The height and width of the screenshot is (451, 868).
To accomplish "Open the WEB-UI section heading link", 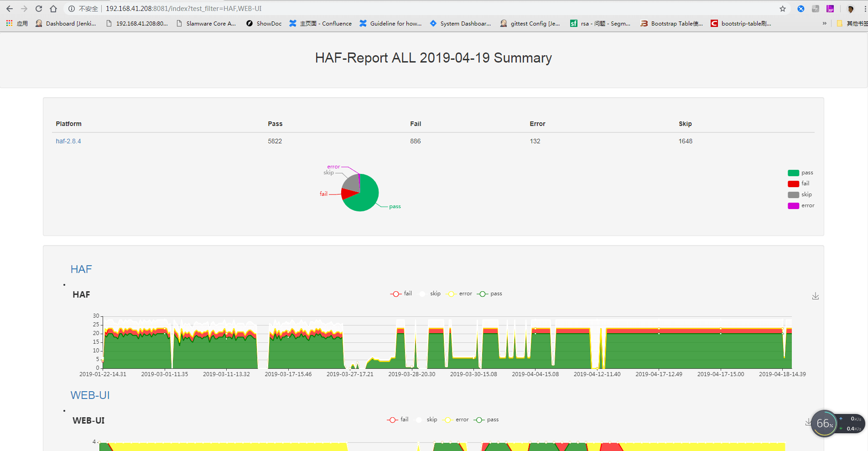I will [x=90, y=395].
